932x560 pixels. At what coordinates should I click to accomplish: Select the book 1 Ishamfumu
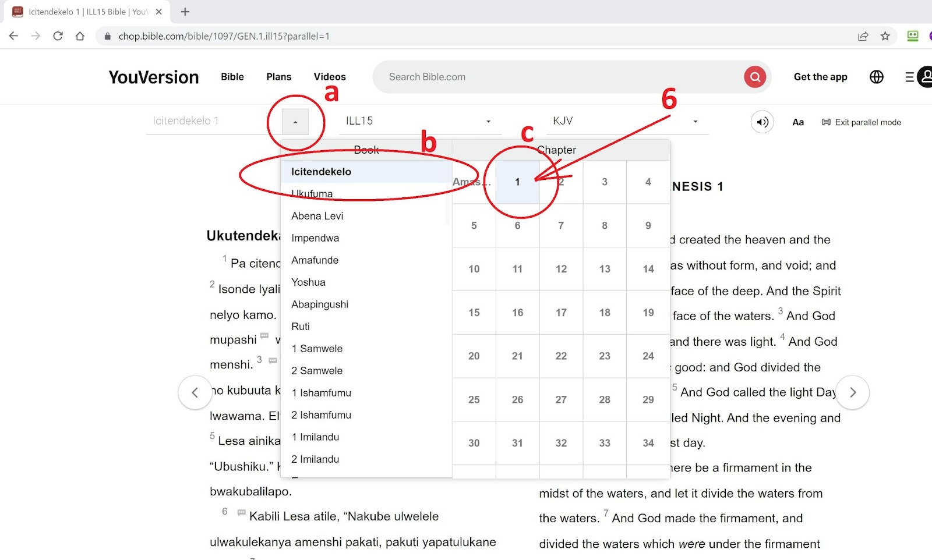click(366, 393)
